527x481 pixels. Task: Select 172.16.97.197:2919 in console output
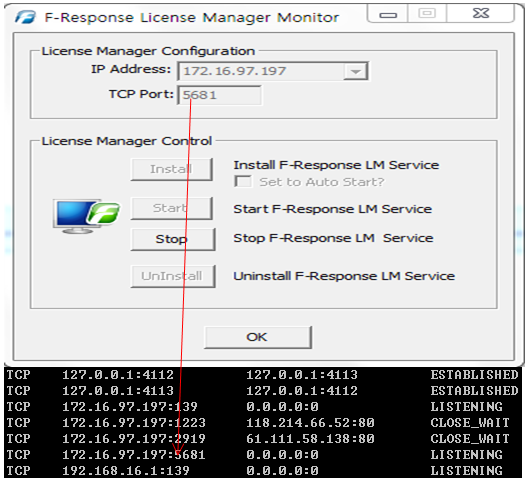tap(134, 439)
